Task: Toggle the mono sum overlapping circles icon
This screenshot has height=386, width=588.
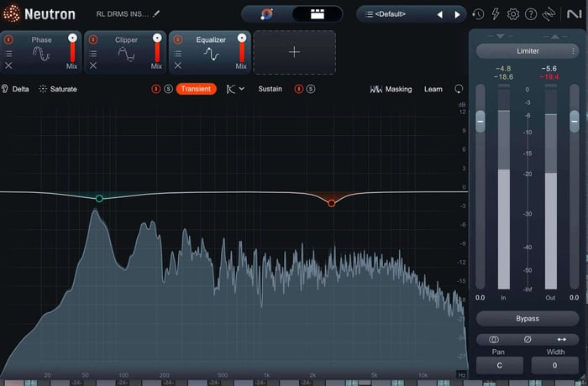Action: click(494, 340)
